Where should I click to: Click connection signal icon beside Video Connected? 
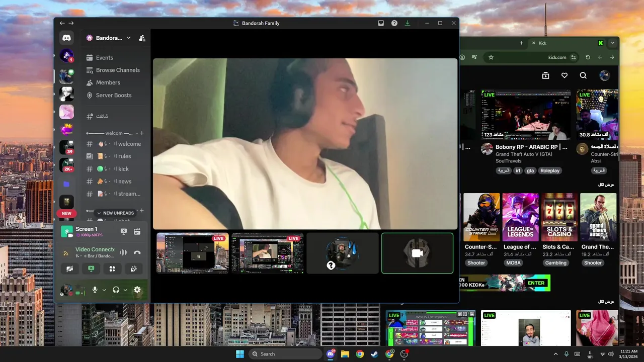[x=66, y=253]
